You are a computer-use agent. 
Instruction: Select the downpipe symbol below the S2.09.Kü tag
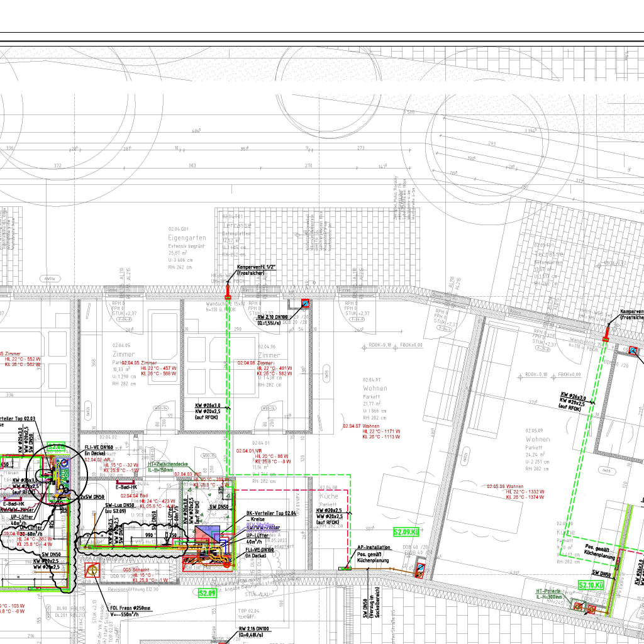point(419,570)
